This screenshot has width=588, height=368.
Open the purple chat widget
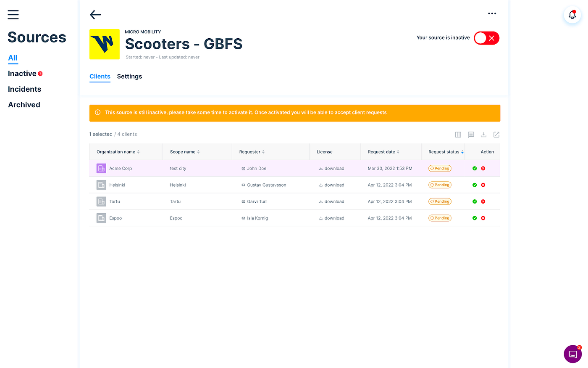572,354
